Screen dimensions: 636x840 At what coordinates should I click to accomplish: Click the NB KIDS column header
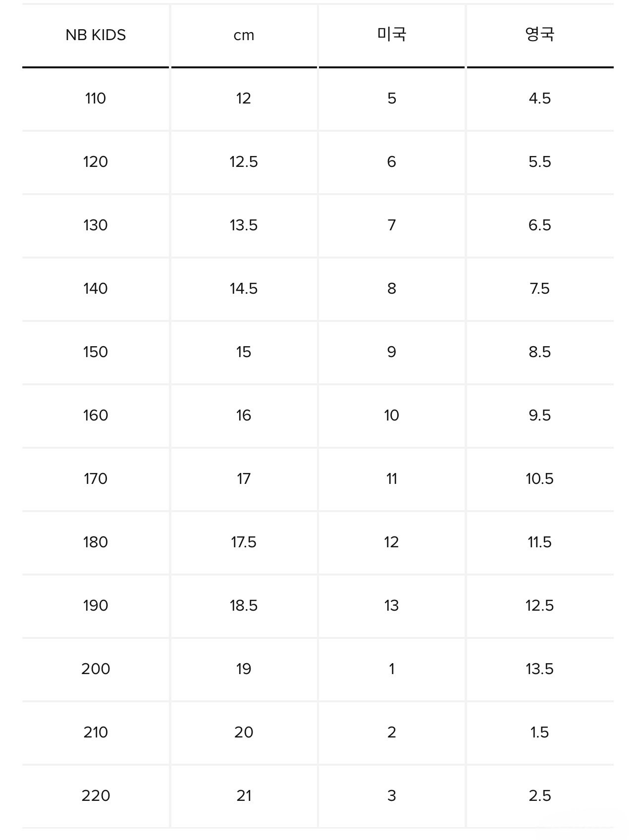click(96, 35)
